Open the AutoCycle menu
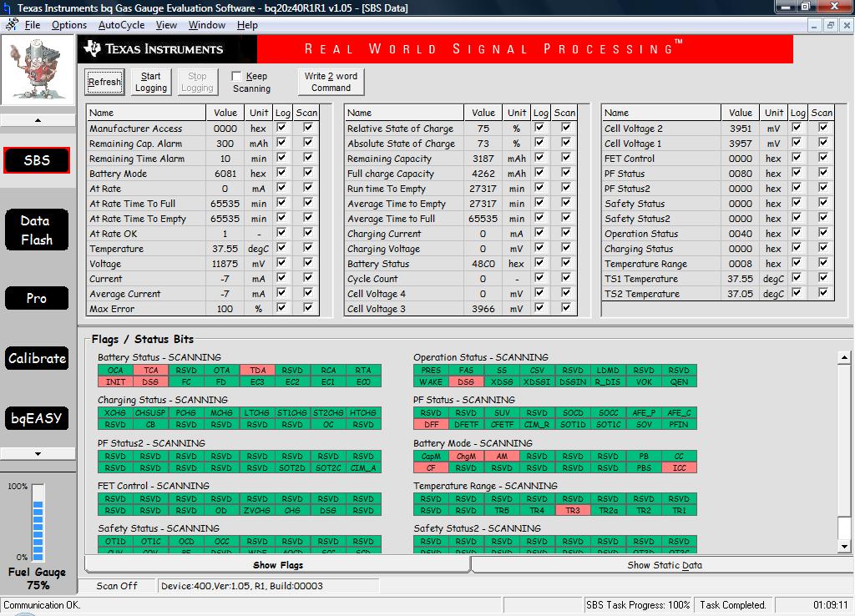This screenshot has width=855, height=616. (121, 25)
